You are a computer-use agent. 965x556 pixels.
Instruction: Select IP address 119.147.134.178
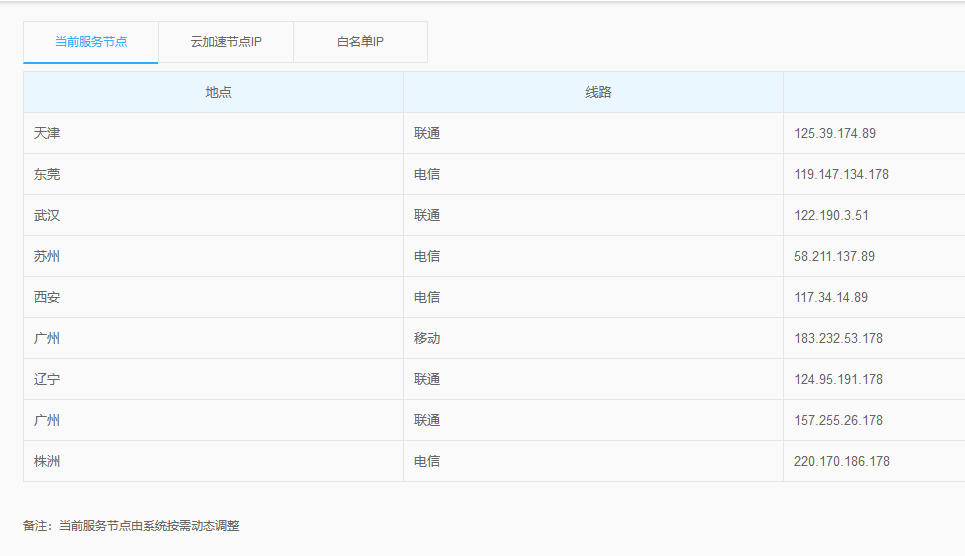point(841,174)
